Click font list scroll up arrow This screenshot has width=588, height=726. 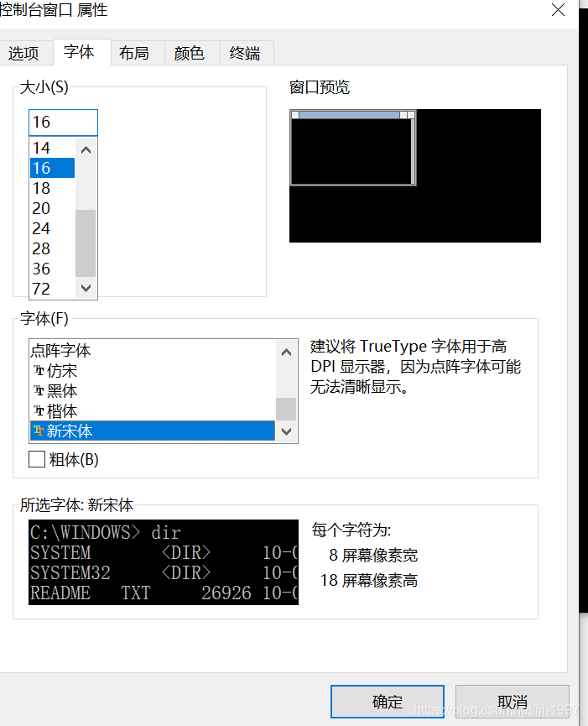click(x=286, y=352)
